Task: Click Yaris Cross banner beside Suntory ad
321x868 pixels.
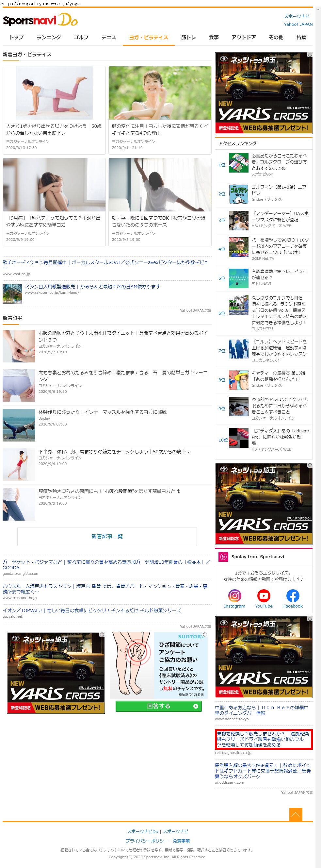Action: pos(56,673)
